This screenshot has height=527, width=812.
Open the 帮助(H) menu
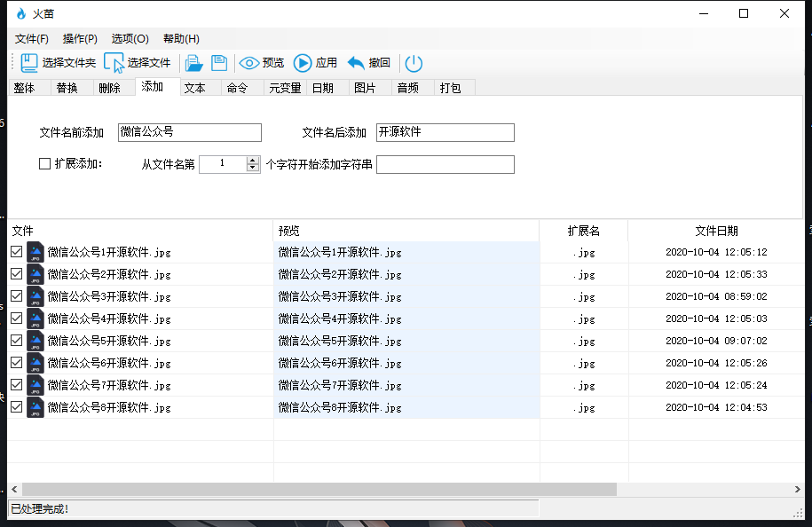181,39
